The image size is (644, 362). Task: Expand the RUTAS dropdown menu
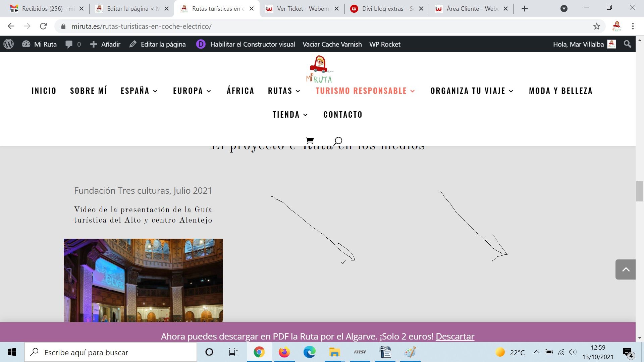pos(284,91)
